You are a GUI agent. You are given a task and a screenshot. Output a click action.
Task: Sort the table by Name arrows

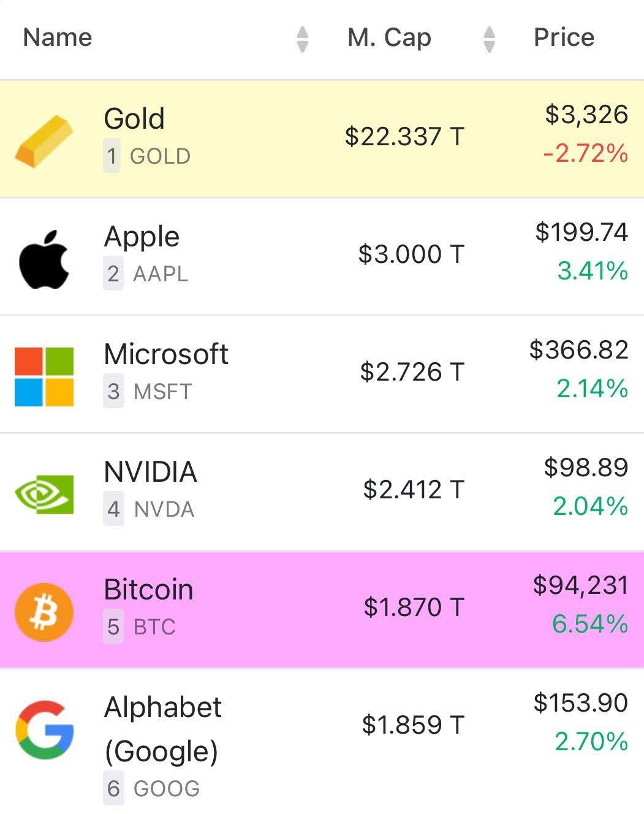(x=302, y=39)
